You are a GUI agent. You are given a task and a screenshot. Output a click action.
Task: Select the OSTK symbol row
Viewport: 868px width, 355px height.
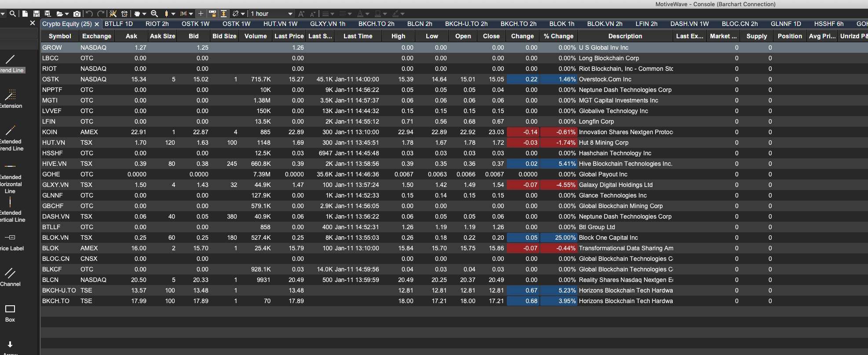point(454,79)
